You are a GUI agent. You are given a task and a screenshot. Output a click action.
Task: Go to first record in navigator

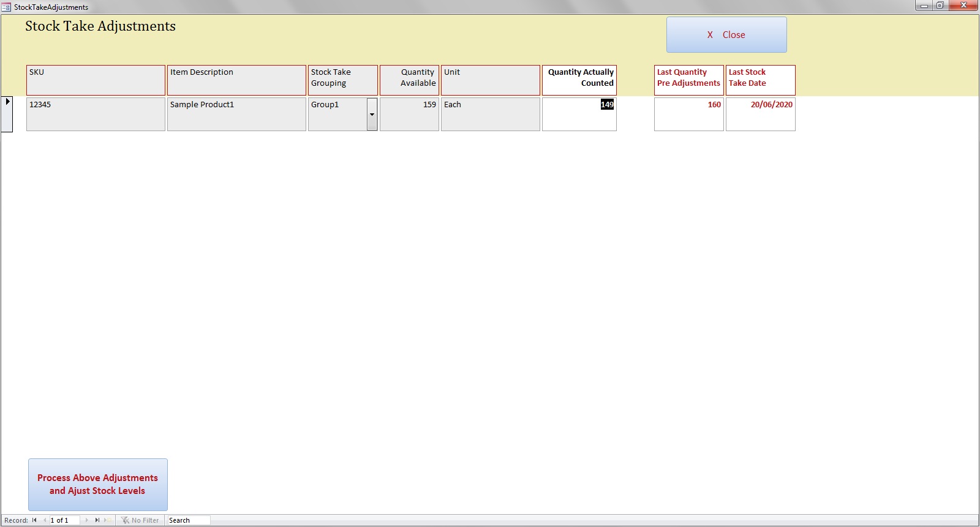click(34, 520)
